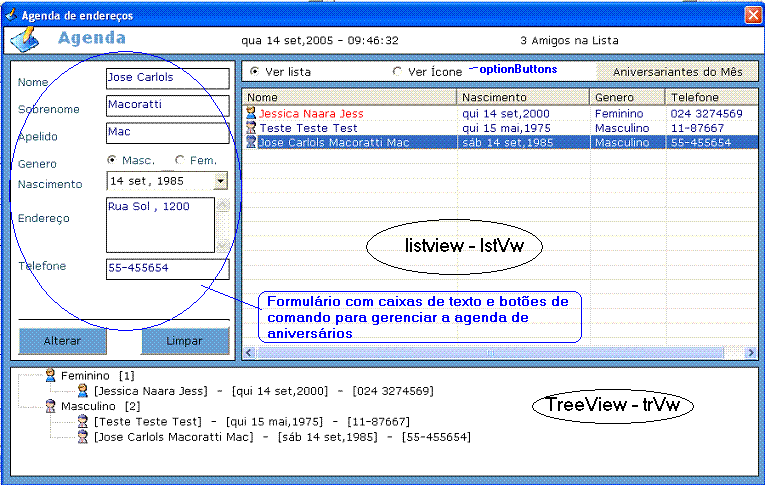Click the 11-87667 phone cell
This screenshot has width=765, height=485.
697,128
